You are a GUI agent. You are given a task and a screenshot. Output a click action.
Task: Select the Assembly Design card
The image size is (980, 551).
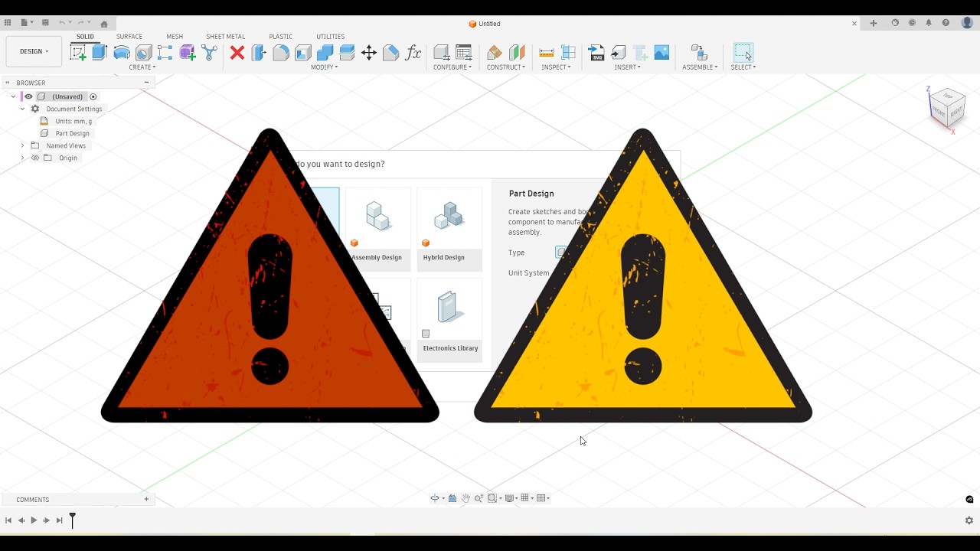[x=378, y=230]
